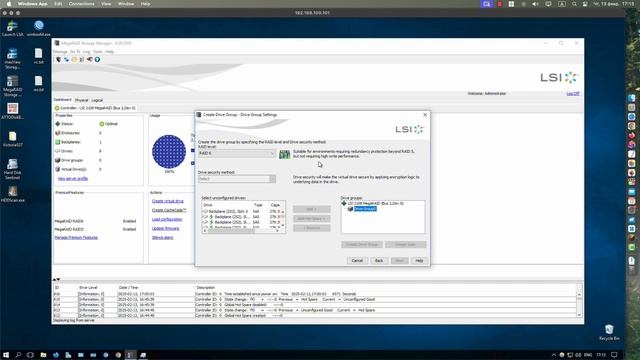Click Log Off link

click(573, 93)
